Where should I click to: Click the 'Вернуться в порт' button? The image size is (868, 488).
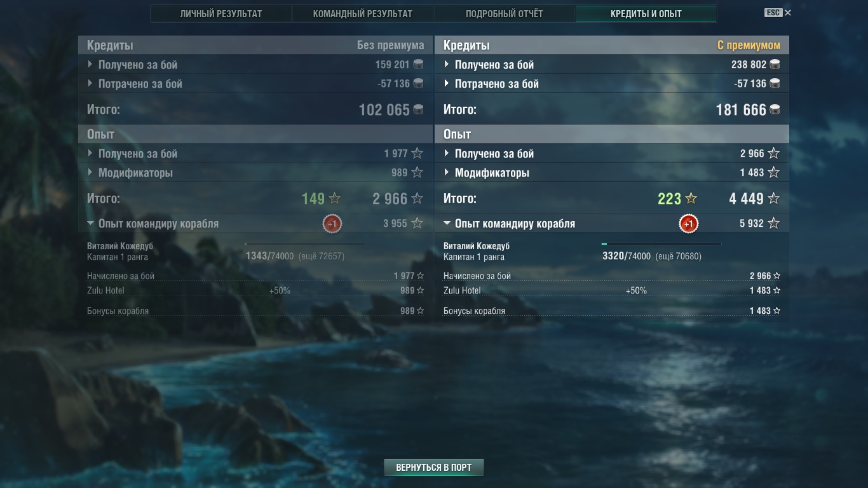coord(434,467)
